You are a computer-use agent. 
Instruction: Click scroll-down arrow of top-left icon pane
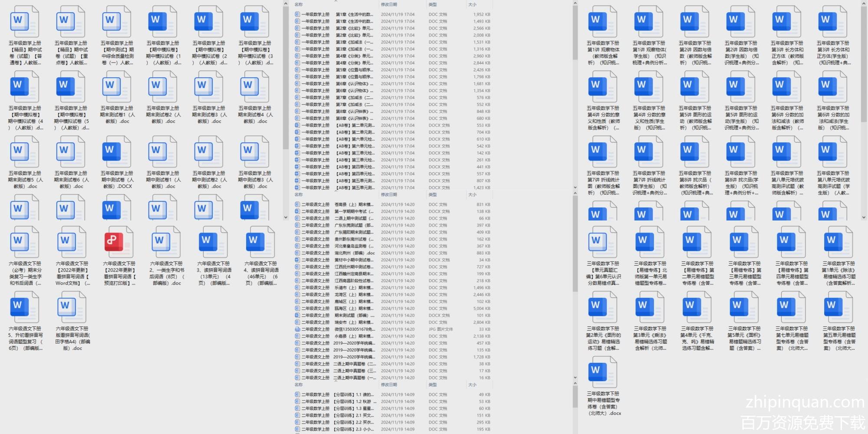pyautogui.click(x=286, y=217)
